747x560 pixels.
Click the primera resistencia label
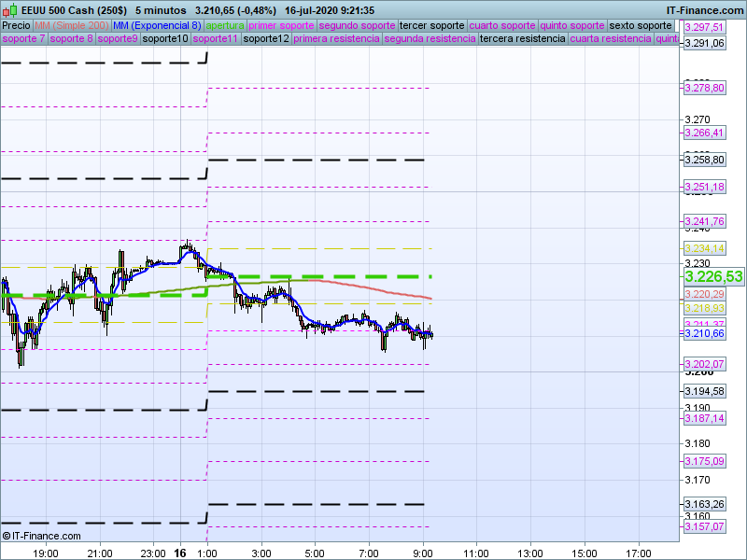click(336, 39)
